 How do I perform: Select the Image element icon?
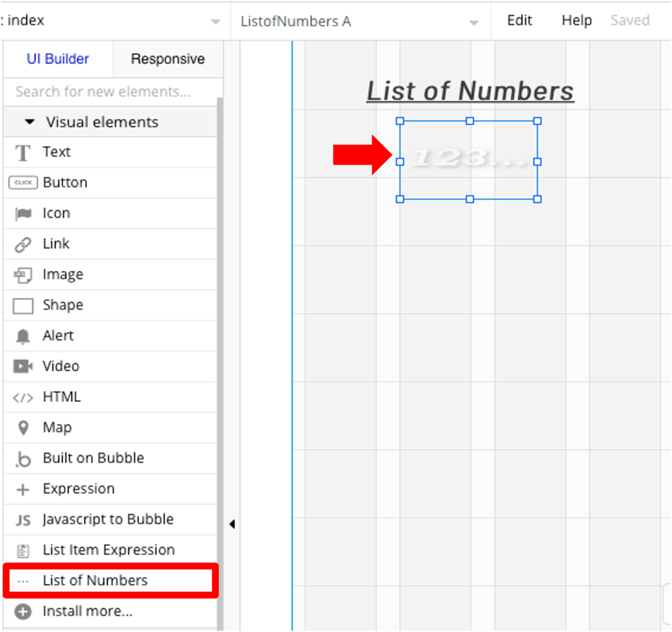pos(23,275)
